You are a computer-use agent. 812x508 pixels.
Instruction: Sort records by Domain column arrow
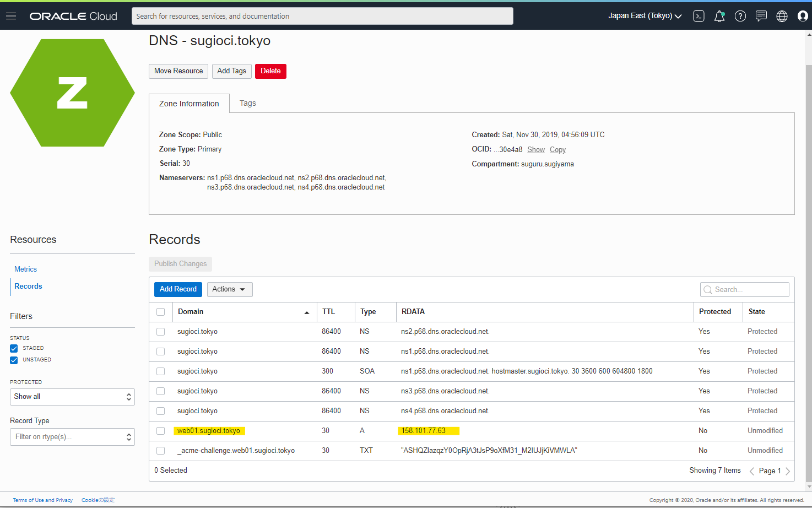tap(307, 312)
